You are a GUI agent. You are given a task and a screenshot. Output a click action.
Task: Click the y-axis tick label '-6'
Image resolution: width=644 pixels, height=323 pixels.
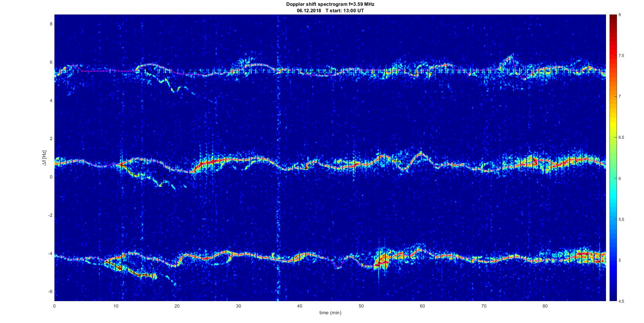pyautogui.click(x=50, y=292)
